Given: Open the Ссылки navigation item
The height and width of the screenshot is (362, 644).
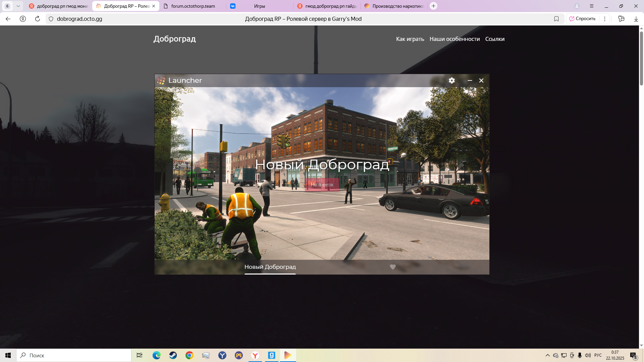Looking at the screenshot, I should tap(495, 39).
